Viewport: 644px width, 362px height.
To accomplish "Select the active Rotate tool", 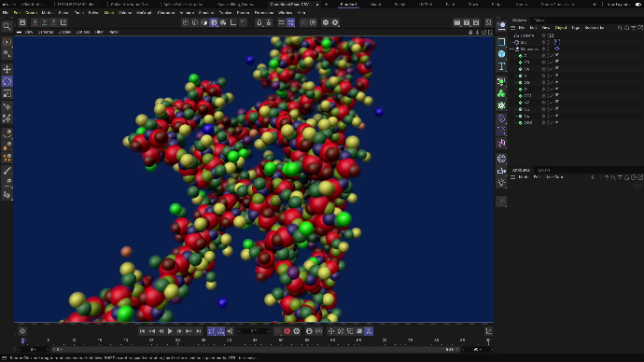I will coord(7,81).
